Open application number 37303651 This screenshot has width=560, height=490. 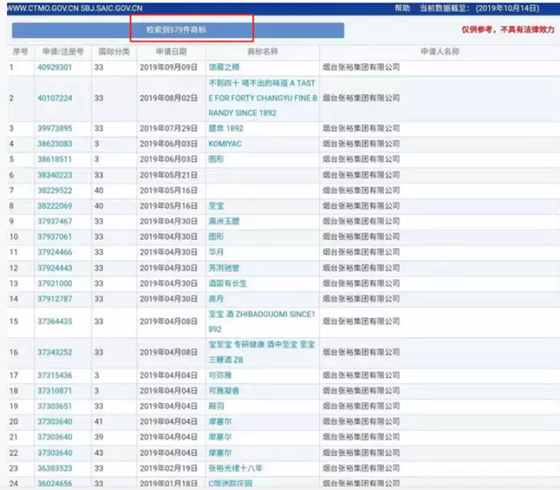[x=55, y=406]
